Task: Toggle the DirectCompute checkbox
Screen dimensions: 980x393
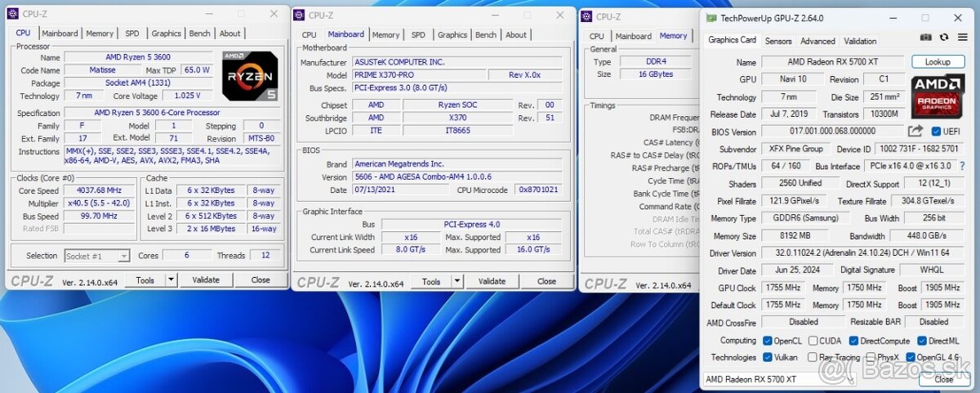Action: [853, 341]
